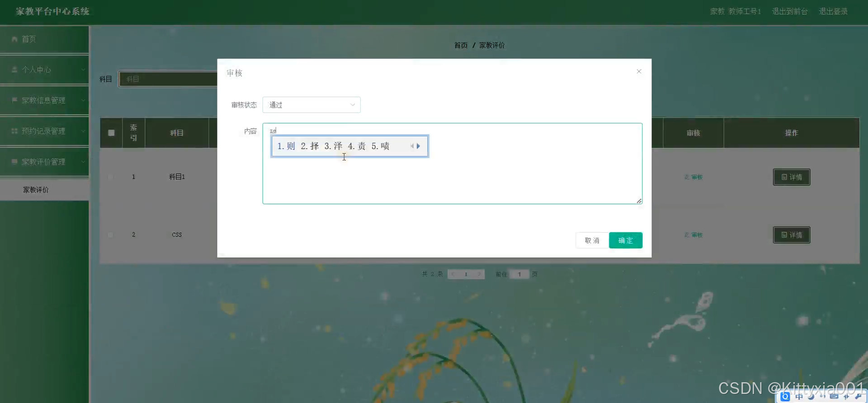Go to previous IME candidate page arrow

point(412,146)
